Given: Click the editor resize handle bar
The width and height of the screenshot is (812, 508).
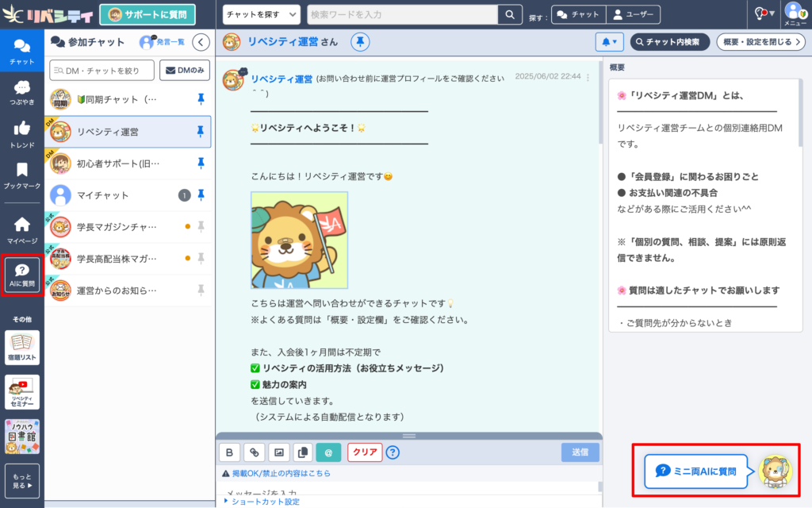Looking at the screenshot, I should click(409, 436).
